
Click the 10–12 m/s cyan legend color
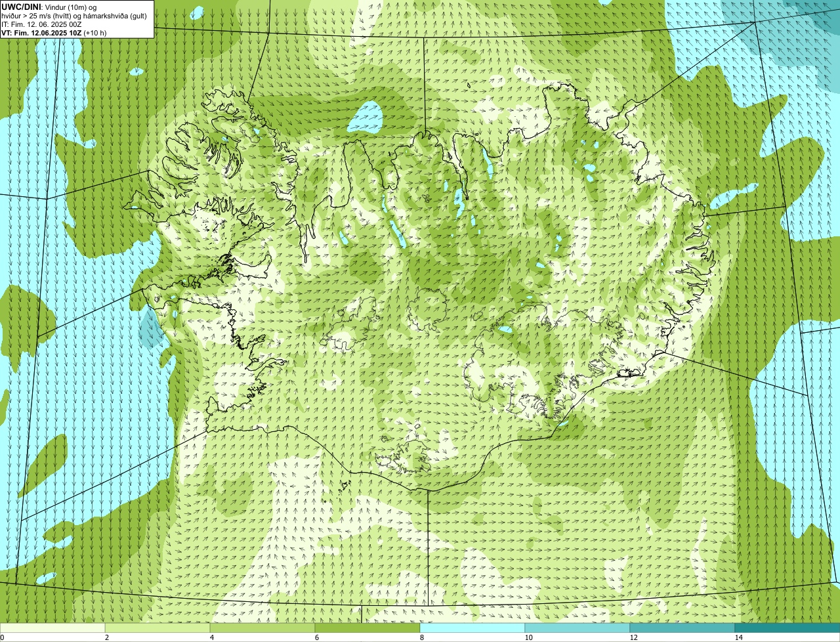click(x=577, y=628)
